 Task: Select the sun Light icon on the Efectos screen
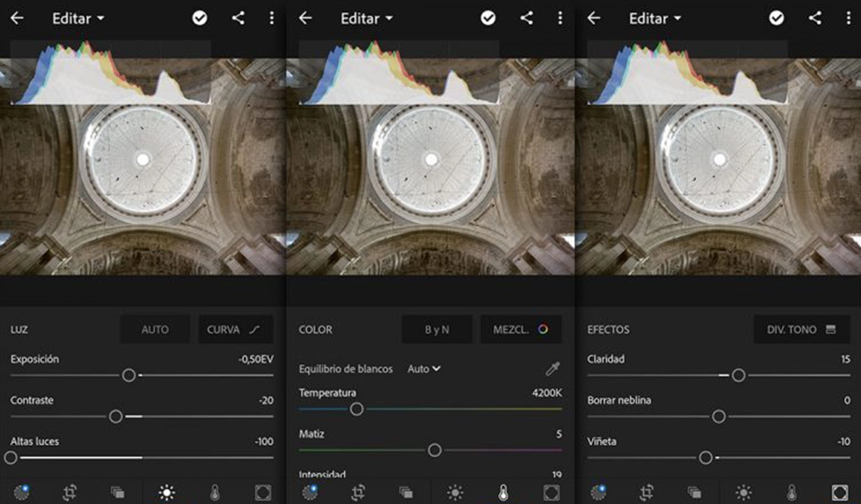pos(743,492)
